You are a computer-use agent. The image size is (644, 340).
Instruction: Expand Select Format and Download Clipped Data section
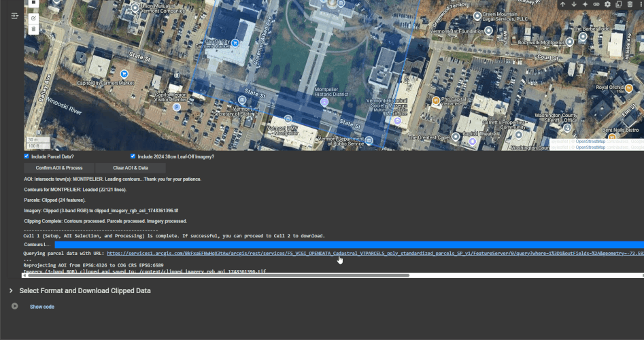11,290
